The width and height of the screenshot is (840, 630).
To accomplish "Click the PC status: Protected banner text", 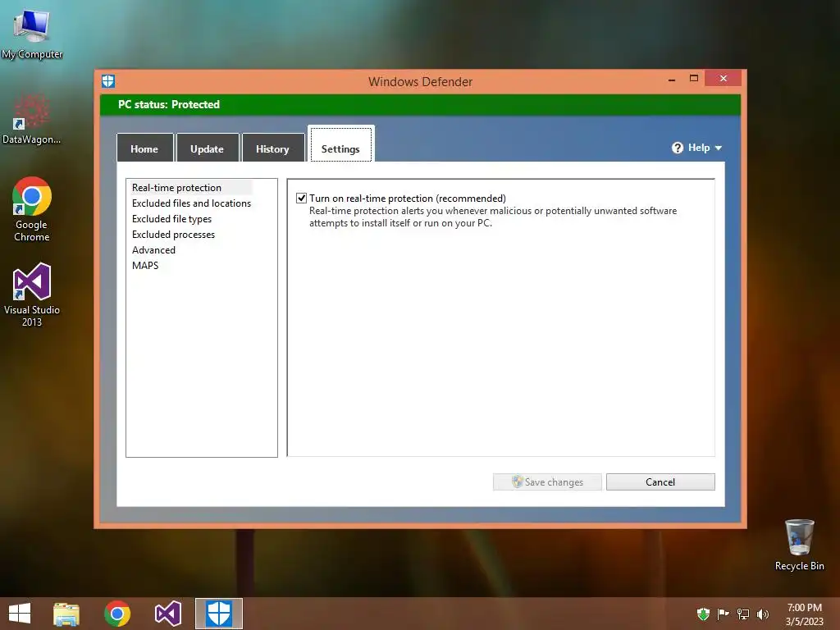I will (169, 104).
